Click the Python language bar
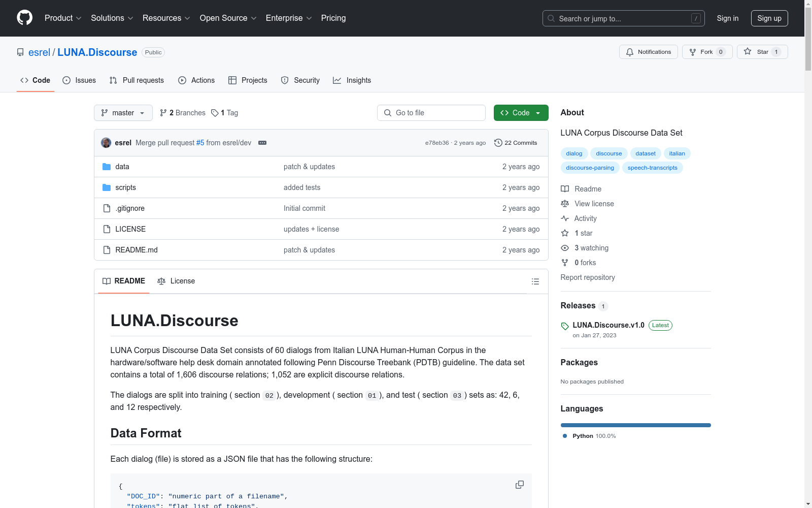 point(636,425)
